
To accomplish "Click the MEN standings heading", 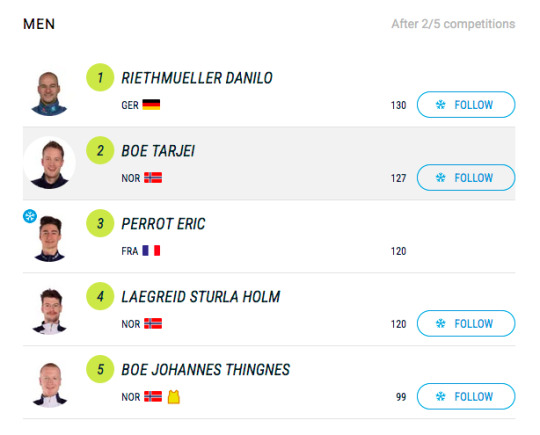I will point(39,24).
